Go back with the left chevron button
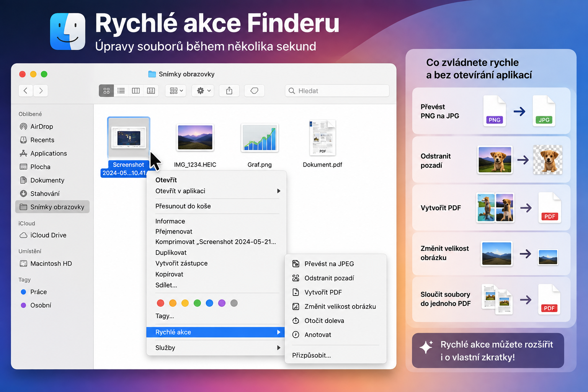The height and width of the screenshot is (392, 588). (x=26, y=91)
